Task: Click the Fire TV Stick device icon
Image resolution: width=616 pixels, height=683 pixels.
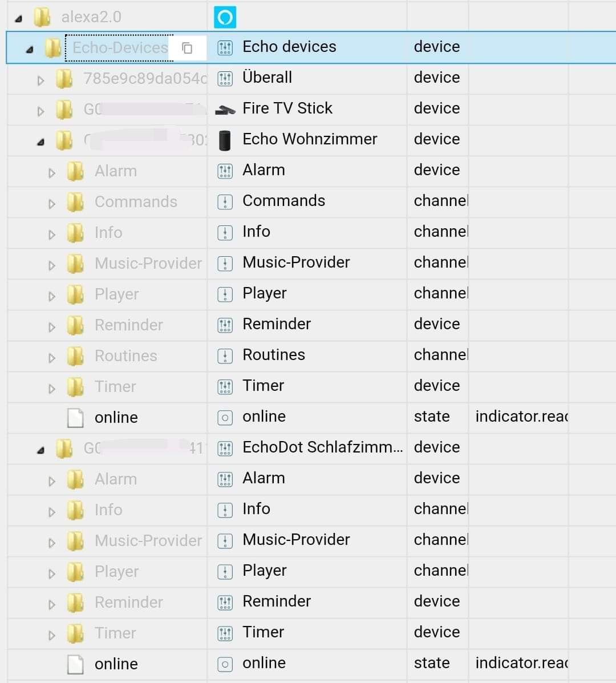Action: tap(225, 110)
